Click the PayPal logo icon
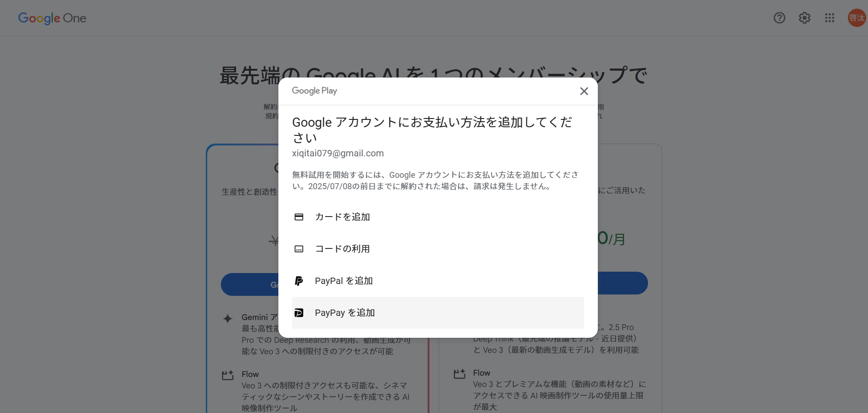Viewport: 868px width, 413px height. (x=299, y=281)
